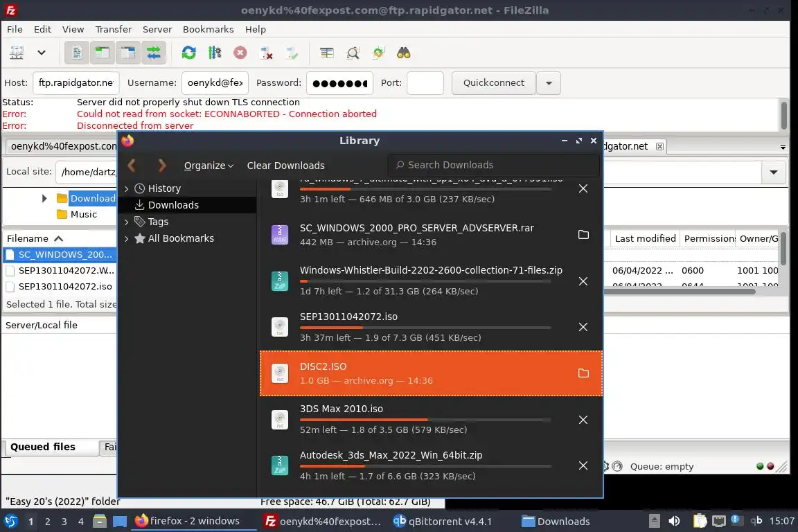
Task: Click Search Downloads field
Action: point(493,165)
